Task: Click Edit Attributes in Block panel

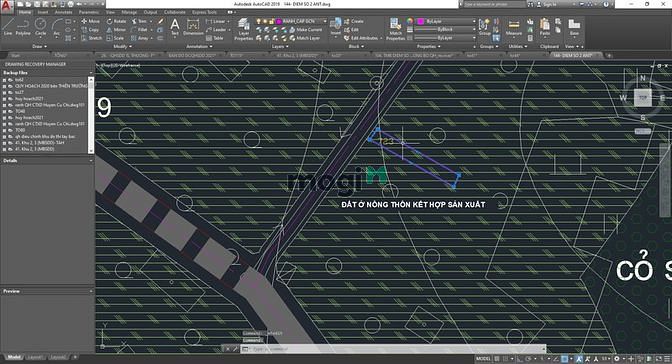Action: point(360,38)
